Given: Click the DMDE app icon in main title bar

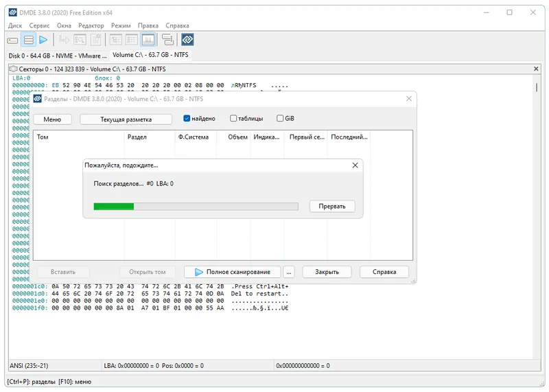Looking at the screenshot, I should pos(12,12).
